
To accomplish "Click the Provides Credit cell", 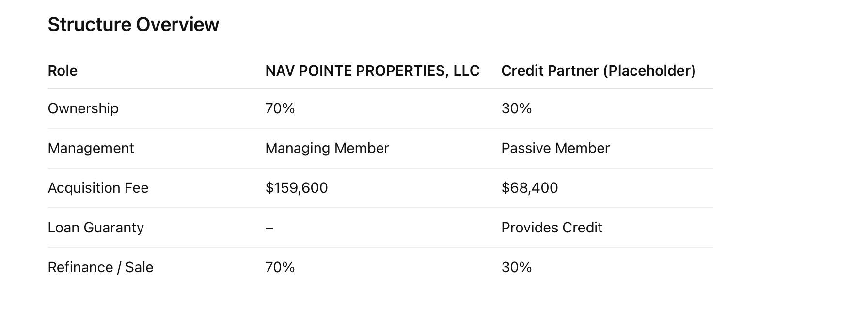I will pyautogui.click(x=552, y=228).
